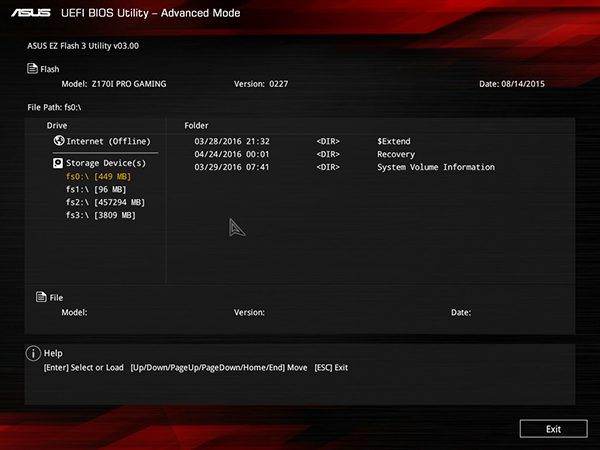The width and height of the screenshot is (600, 450).
Task: Click the Storage Device(s) disk icon
Action: (58, 163)
